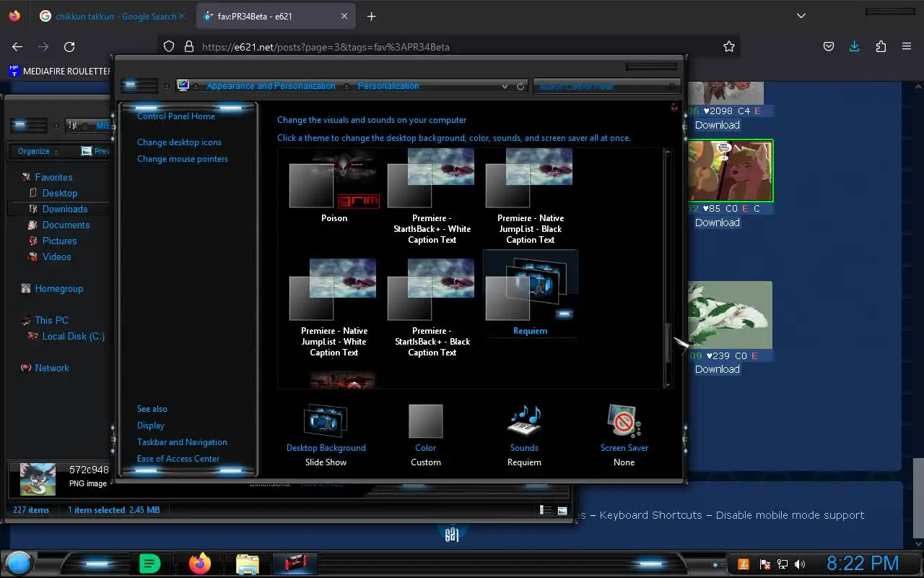Click the 8:22 PM taskbar clock

pyautogui.click(x=863, y=564)
